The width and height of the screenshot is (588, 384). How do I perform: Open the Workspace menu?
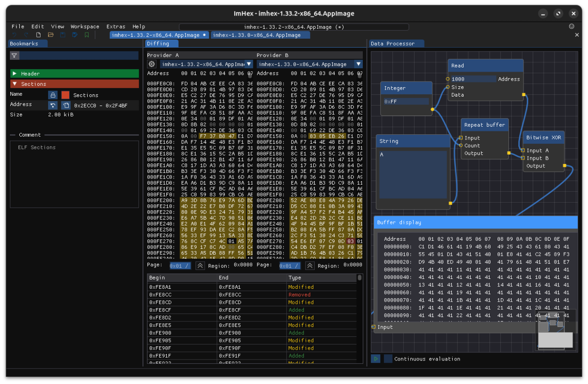click(x=85, y=27)
